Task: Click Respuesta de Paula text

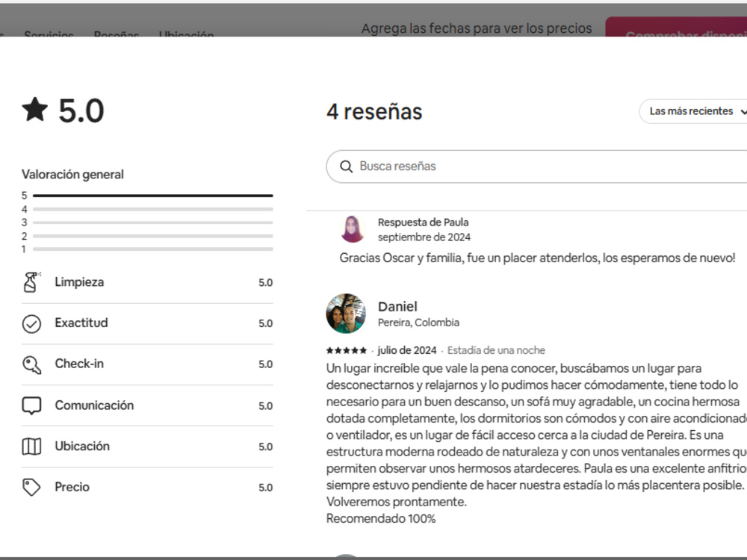Action: tap(423, 223)
